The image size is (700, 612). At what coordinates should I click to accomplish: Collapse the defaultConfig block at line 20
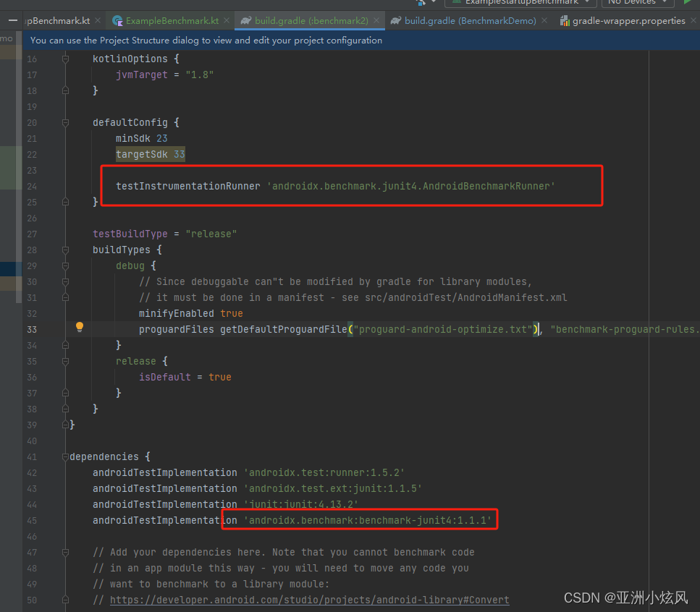[x=64, y=122]
